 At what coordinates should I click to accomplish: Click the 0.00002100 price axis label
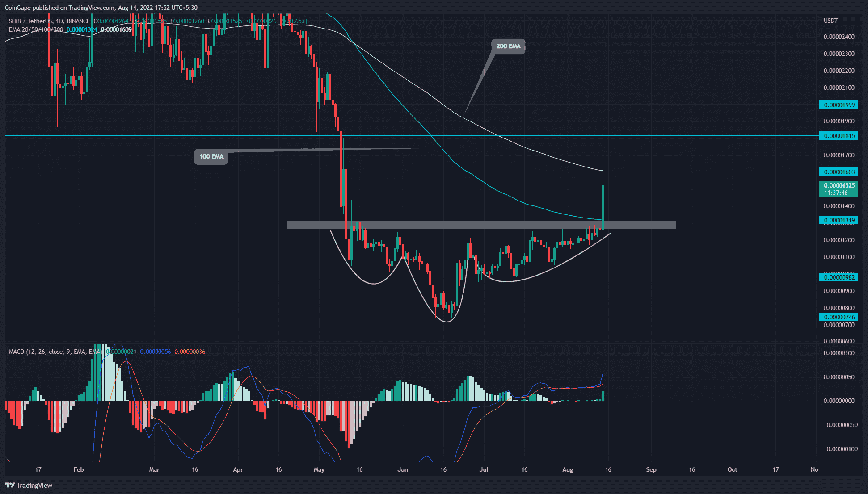[839, 88]
